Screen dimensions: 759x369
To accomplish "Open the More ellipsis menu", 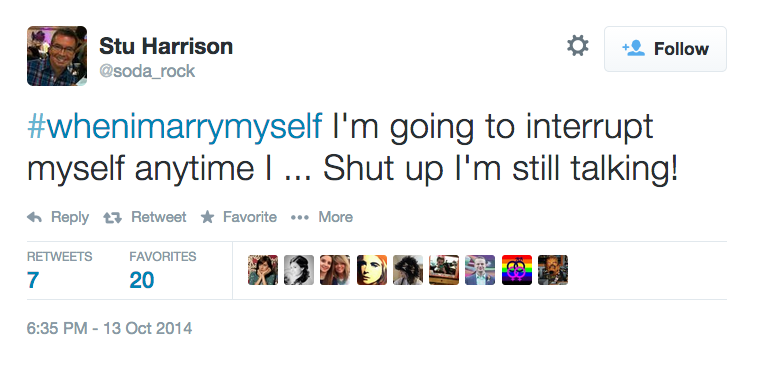I will 300,217.
